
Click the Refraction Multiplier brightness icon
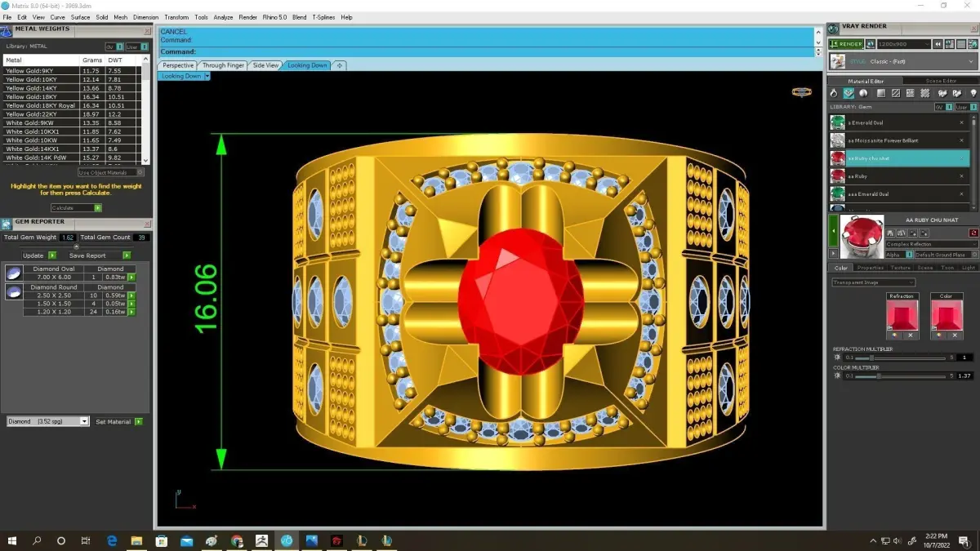[x=837, y=358]
